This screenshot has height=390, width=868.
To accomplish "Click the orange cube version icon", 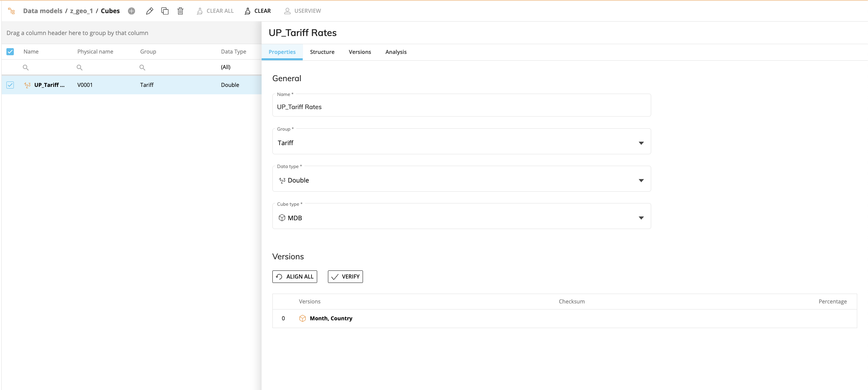I will coord(302,318).
